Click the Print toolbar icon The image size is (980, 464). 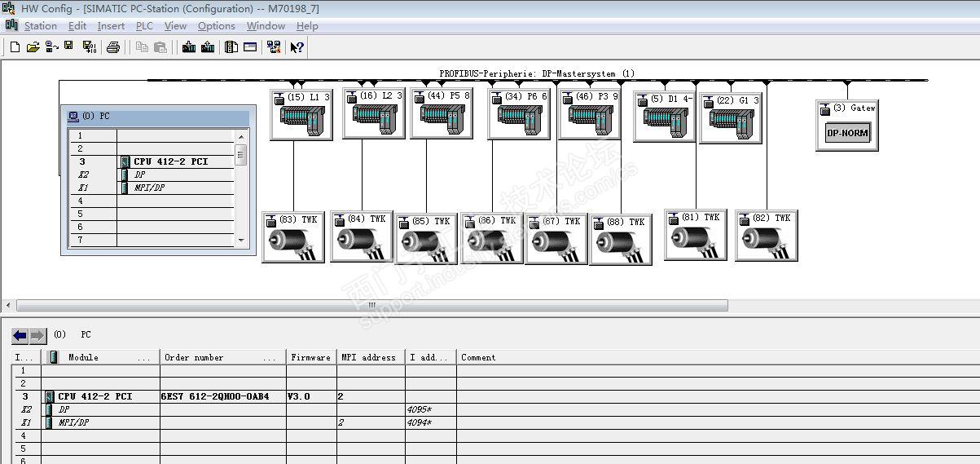pos(113,47)
